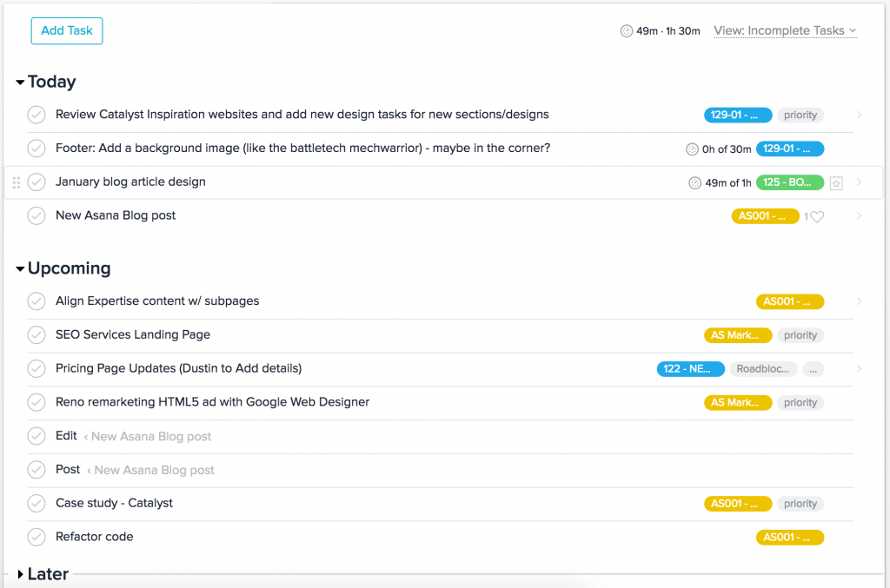Star the January blog article design task
Image resolution: width=890 pixels, height=588 pixels.
(835, 182)
